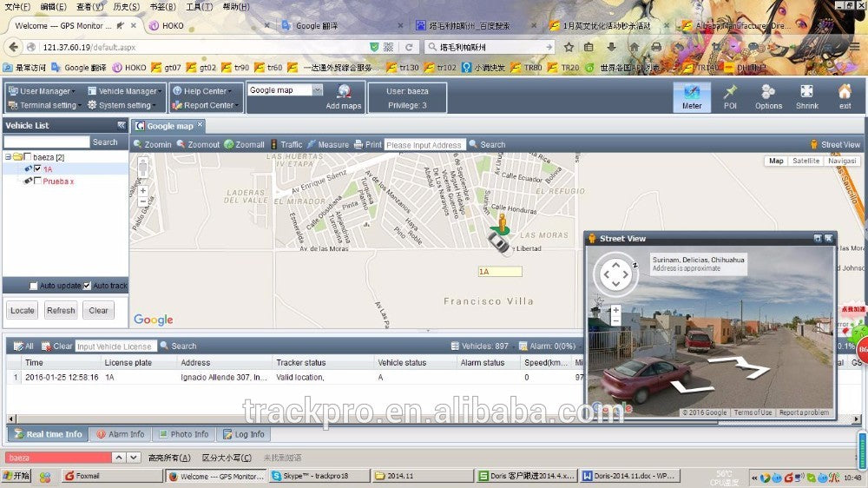Click the Refresh button in vehicle panel
Screen dimensions: 868x488
[61, 310]
